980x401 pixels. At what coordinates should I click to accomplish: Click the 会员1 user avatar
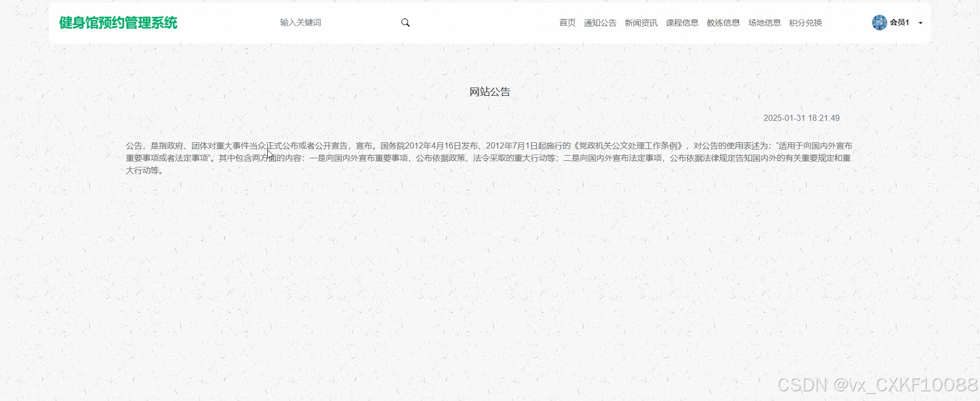[879, 23]
